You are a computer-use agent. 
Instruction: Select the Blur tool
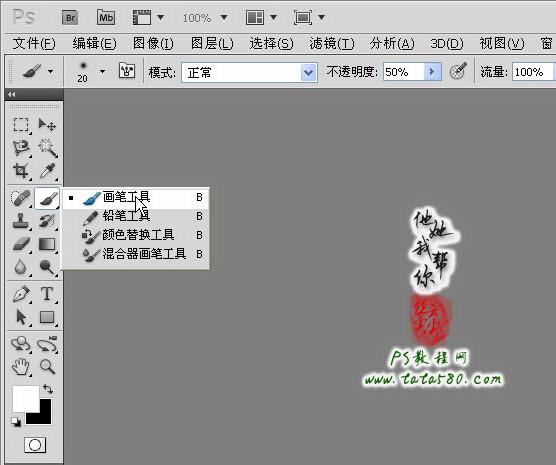21,267
